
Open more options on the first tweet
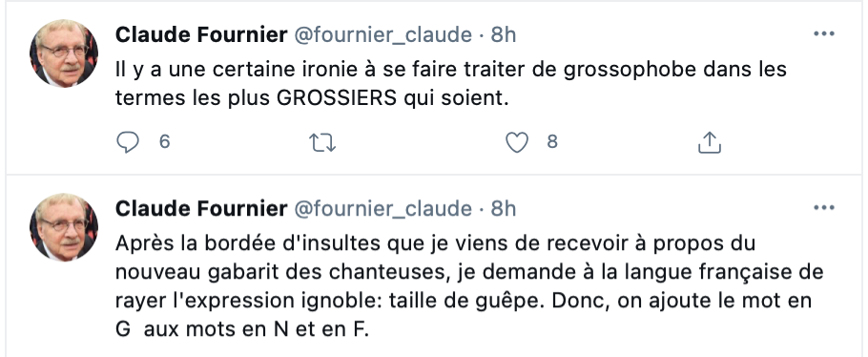tap(824, 34)
